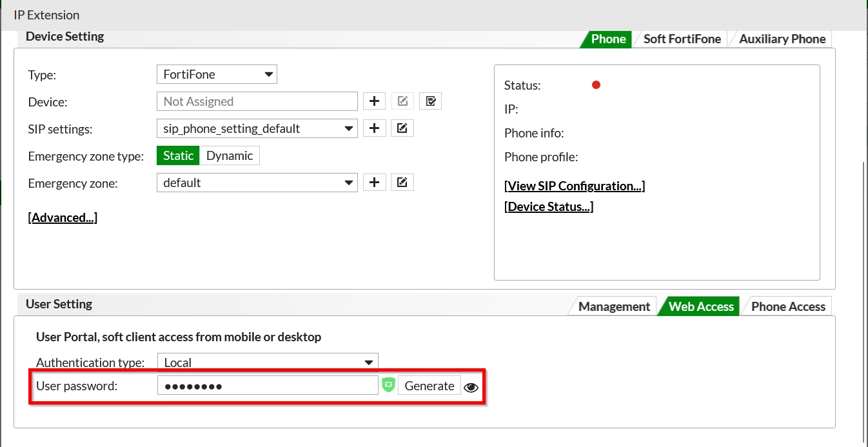Add a new emergency zone
The height and width of the screenshot is (447, 868).
click(x=374, y=183)
